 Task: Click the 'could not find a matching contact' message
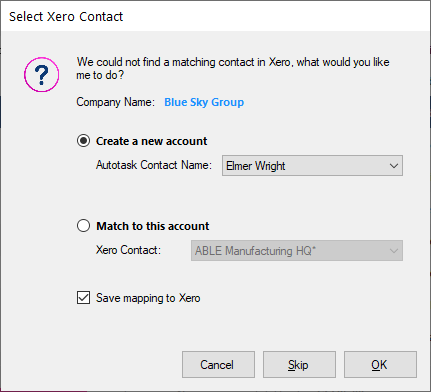tap(233, 68)
